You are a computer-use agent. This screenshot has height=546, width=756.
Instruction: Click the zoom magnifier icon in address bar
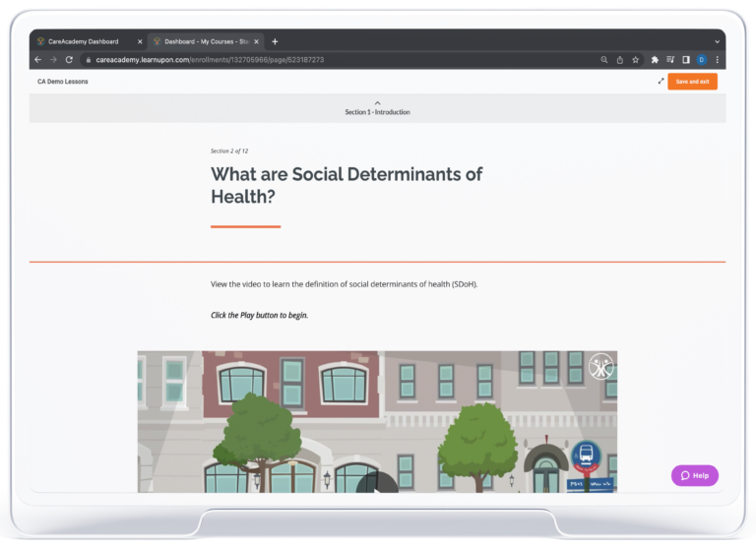[x=603, y=60]
